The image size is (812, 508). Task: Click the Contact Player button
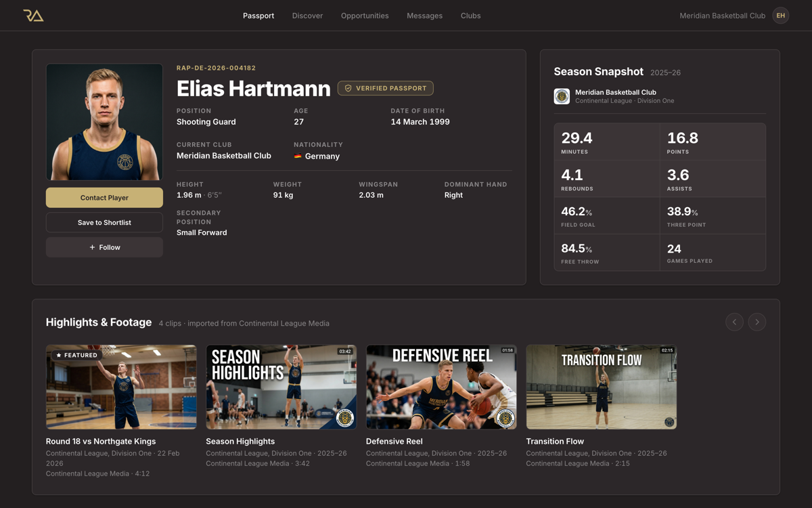pyautogui.click(x=104, y=198)
